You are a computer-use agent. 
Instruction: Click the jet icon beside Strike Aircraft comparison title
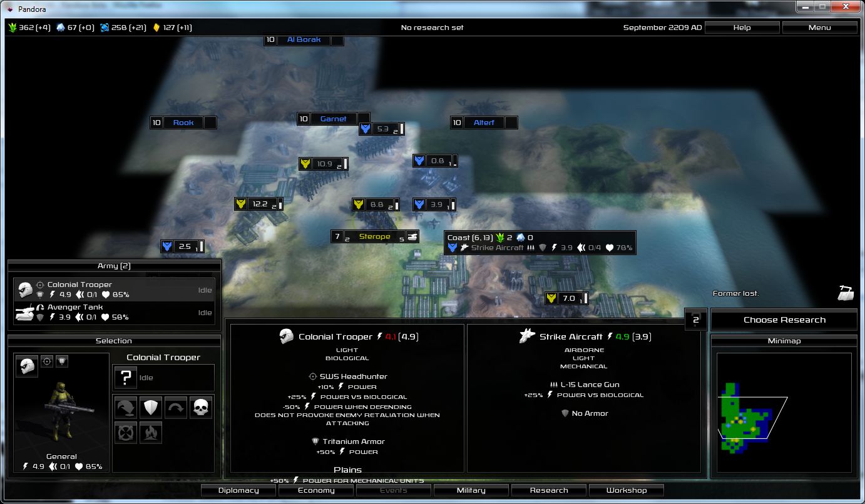pos(527,336)
